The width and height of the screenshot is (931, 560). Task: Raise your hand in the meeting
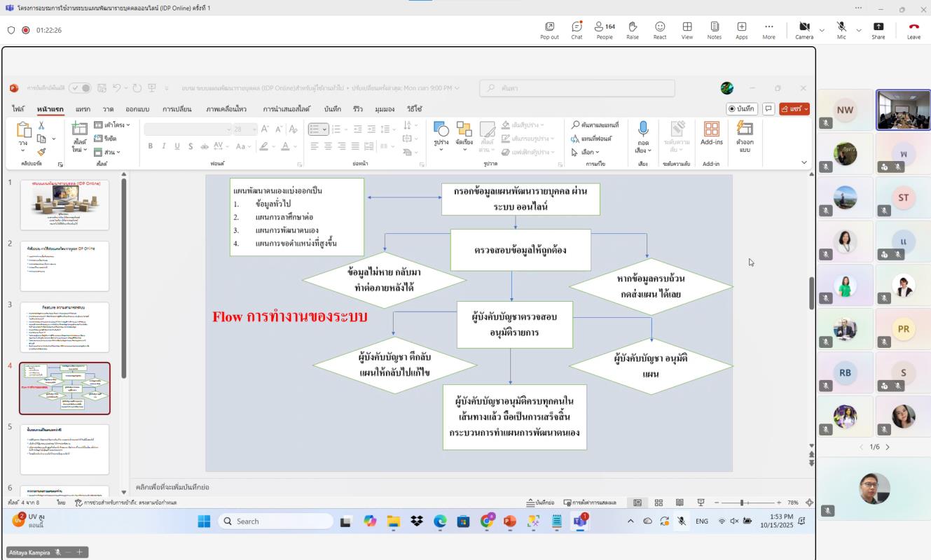(633, 30)
